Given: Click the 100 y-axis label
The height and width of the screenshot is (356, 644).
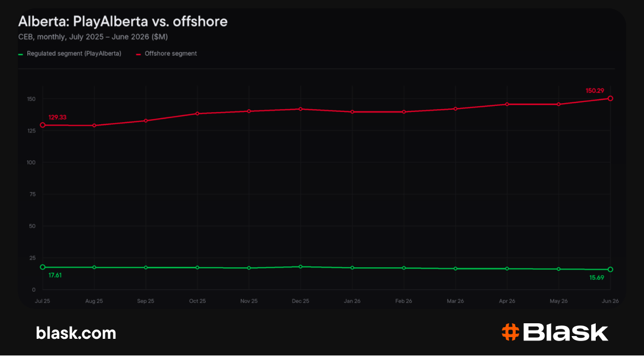Looking at the screenshot, I should 32,162.
